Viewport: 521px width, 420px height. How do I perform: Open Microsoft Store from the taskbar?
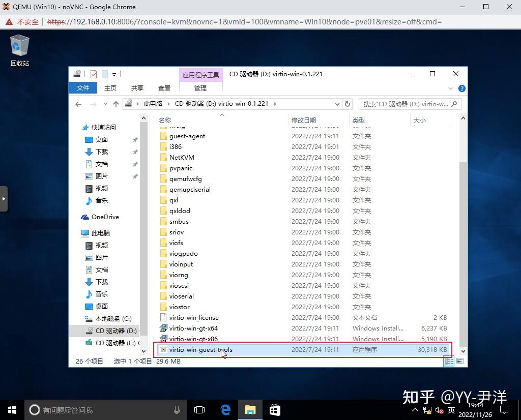[275, 410]
